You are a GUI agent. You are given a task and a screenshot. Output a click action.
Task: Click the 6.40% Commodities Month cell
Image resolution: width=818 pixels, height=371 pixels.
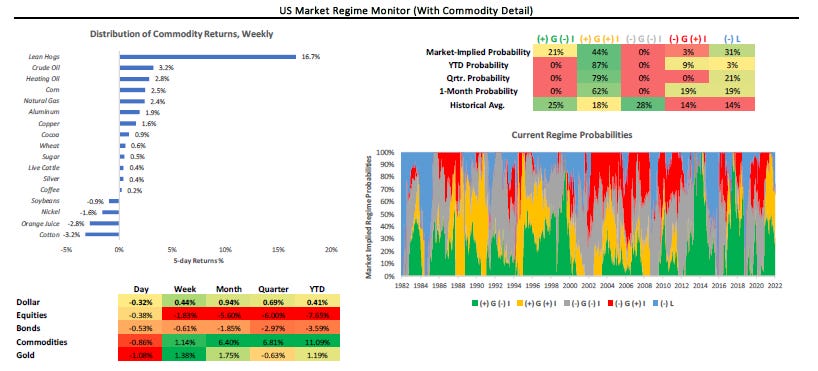[x=229, y=342]
